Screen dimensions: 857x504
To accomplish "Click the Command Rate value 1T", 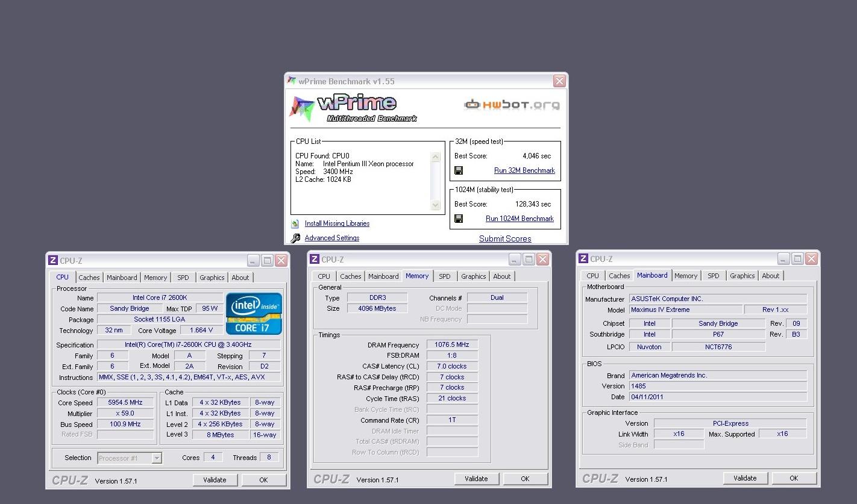I will [452, 420].
